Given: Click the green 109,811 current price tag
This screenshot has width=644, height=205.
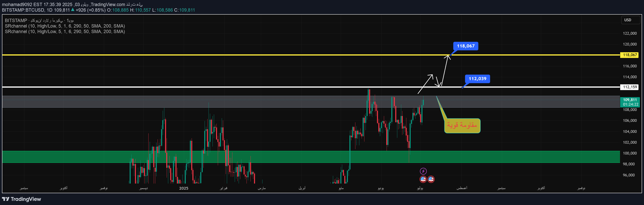Looking at the screenshot, I should pyautogui.click(x=630, y=100).
